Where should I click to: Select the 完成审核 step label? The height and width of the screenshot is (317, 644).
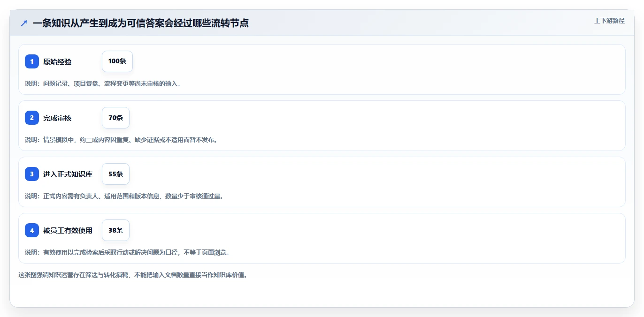[57, 118]
